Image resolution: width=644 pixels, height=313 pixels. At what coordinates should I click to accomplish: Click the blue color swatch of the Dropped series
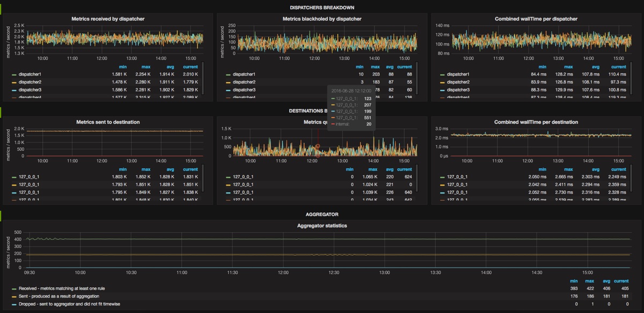14,304
